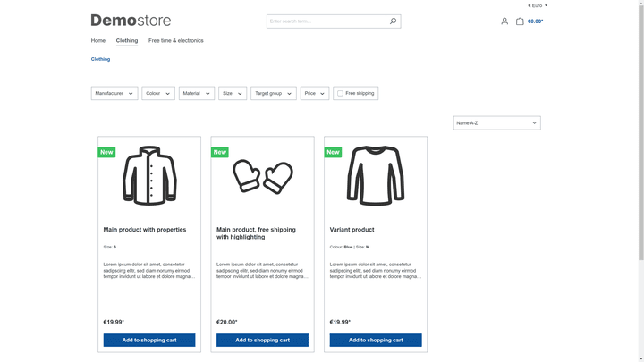Open Main product, free shipping with highlighting title
Viewport: 644px width, 362px height.
(x=256, y=233)
